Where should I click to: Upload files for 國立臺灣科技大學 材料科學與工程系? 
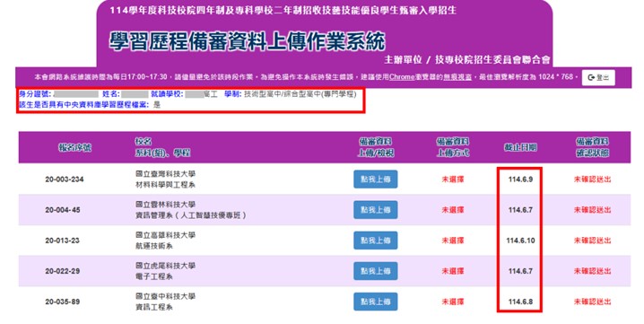(x=376, y=180)
